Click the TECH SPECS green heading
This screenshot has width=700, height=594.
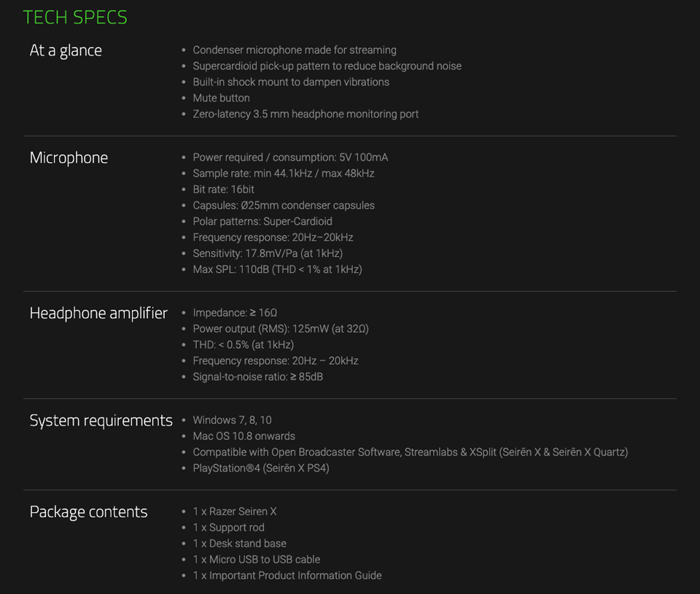[75, 18]
